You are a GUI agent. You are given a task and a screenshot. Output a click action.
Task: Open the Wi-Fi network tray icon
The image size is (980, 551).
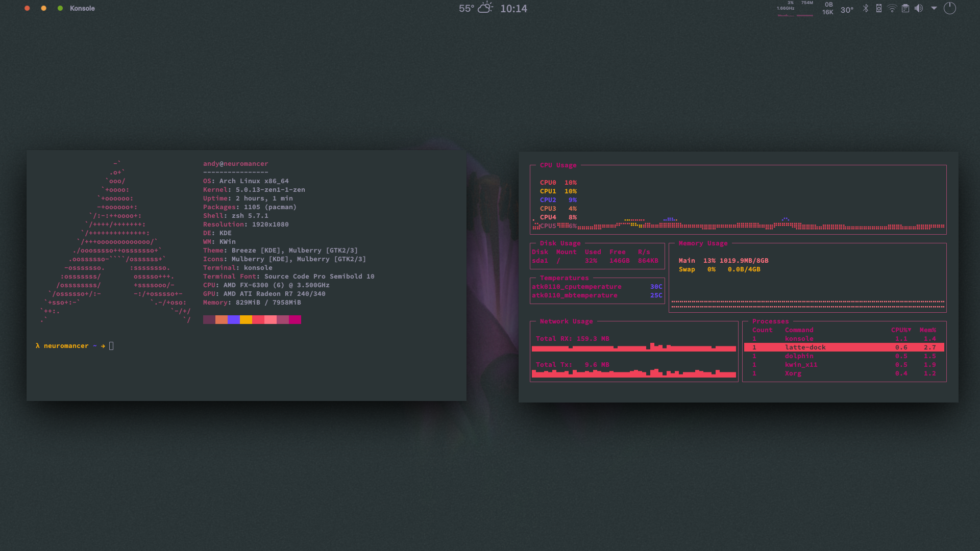(892, 8)
